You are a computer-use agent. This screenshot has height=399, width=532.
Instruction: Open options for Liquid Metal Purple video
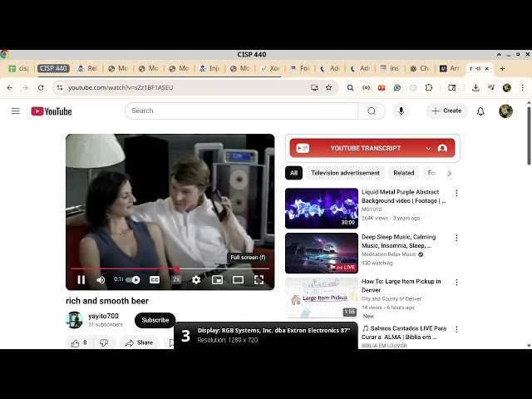click(x=456, y=193)
